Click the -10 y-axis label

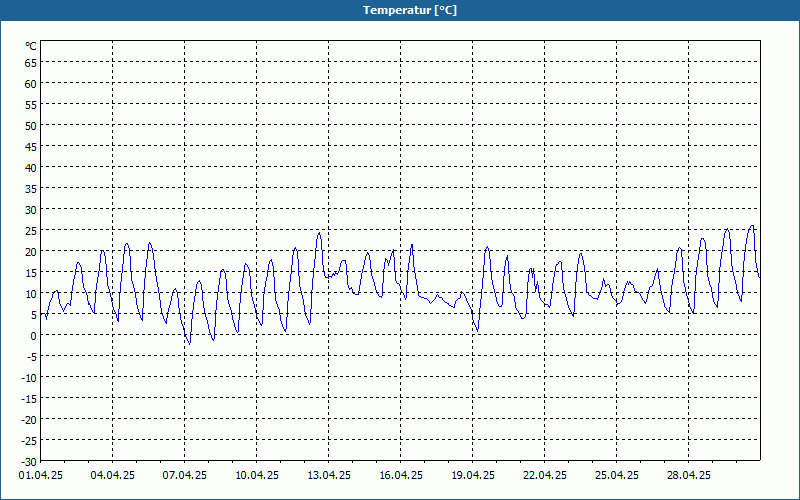[29, 378]
